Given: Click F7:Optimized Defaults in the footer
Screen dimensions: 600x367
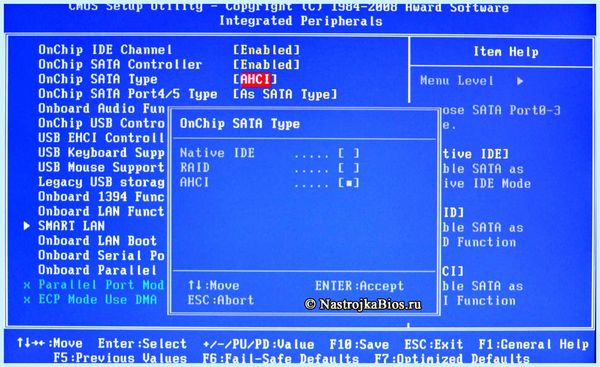Looking at the screenshot, I should (x=452, y=359).
